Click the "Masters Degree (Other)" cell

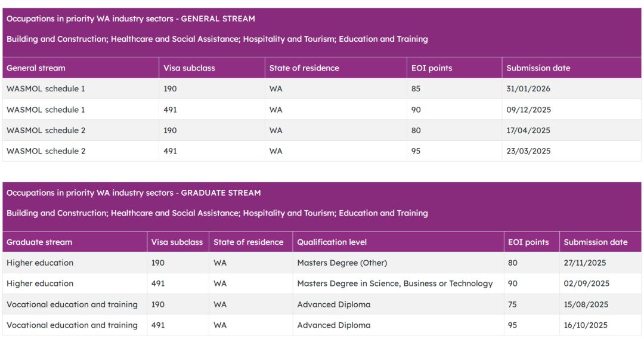click(342, 263)
